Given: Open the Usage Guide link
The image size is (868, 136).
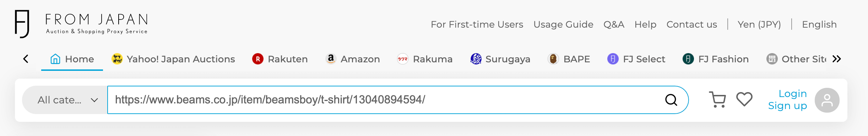Looking at the screenshot, I should click(x=563, y=24).
